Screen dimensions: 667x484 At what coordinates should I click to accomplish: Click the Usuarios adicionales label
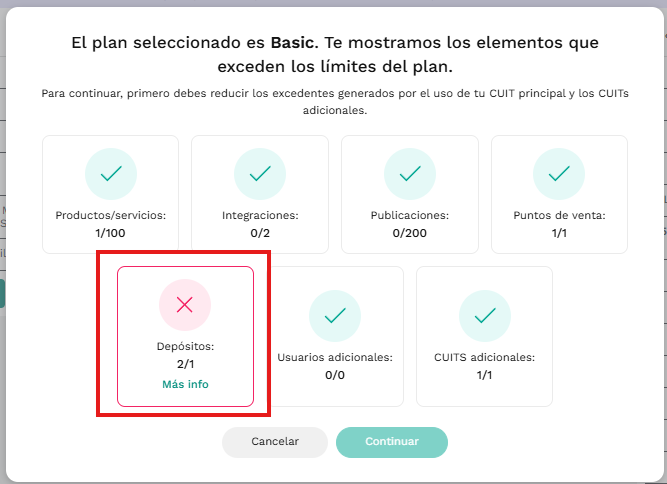335,357
